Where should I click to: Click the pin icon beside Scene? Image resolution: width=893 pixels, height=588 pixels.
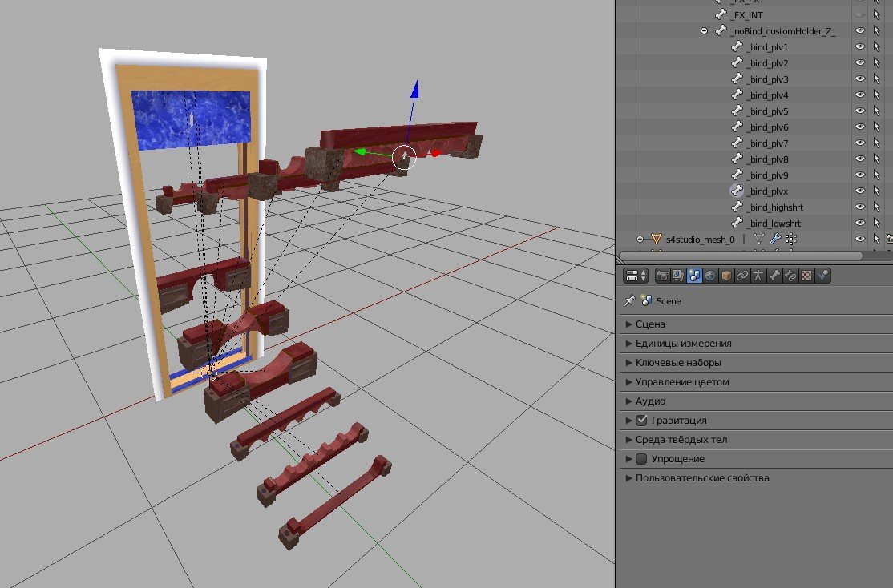click(x=629, y=301)
